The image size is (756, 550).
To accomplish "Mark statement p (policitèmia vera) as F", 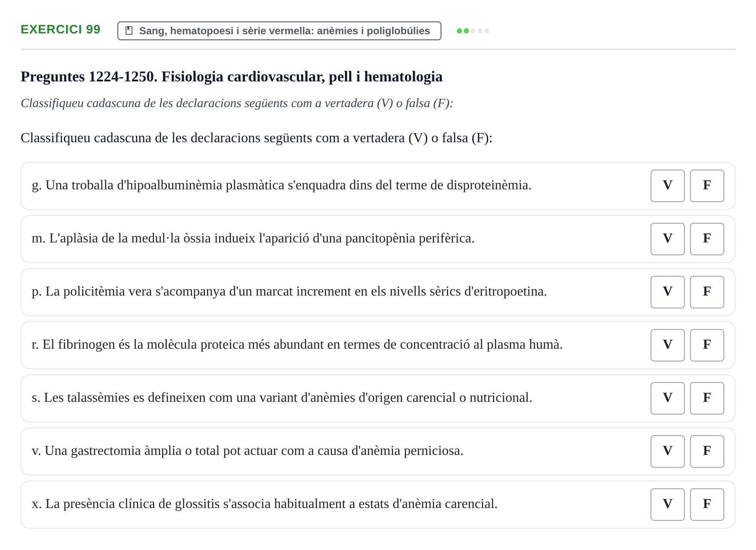I will click(x=707, y=292).
